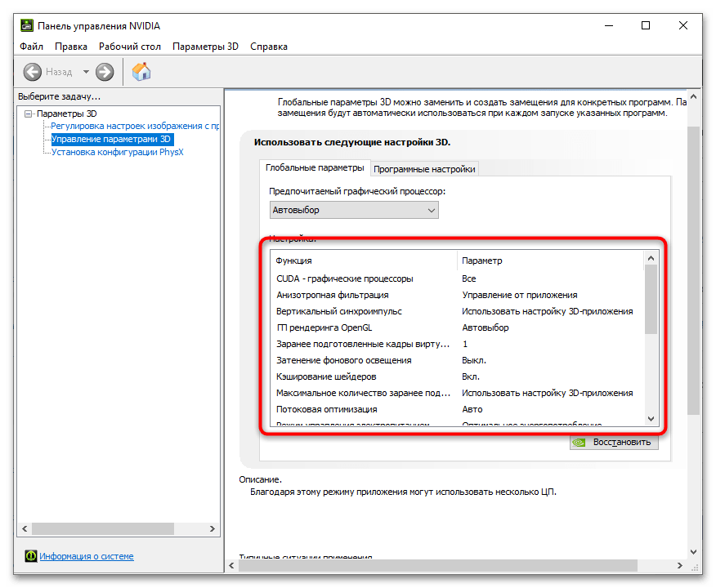Select Максимальное количество заранее row

pyautogui.click(x=457, y=393)
